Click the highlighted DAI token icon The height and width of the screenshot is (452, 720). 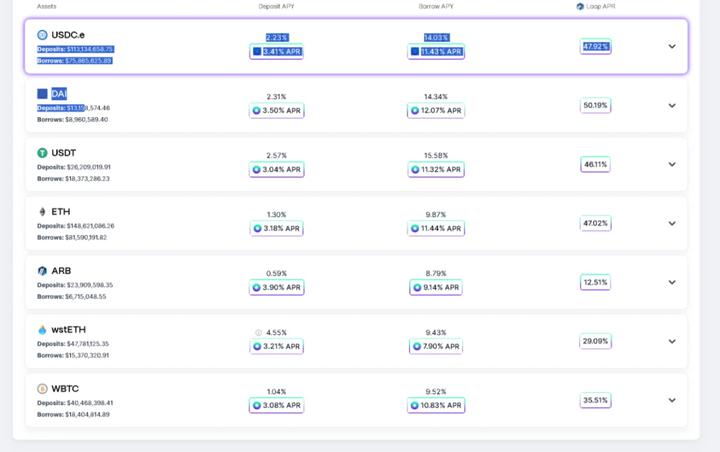tap(42, 94)
